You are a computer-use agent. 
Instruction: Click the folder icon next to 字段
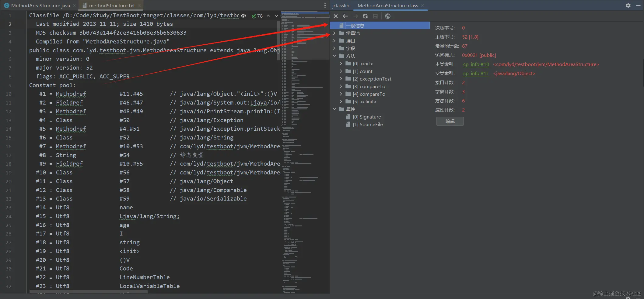(341, 48)
